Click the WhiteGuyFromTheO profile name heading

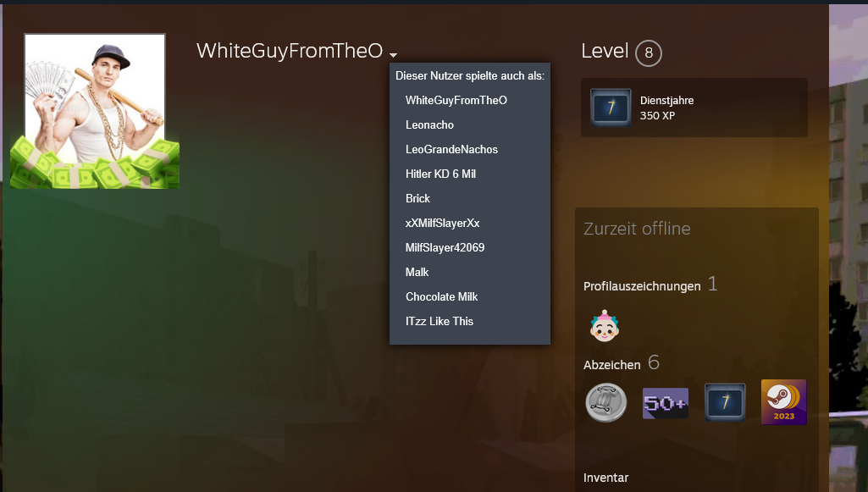(x=290, y=51)
